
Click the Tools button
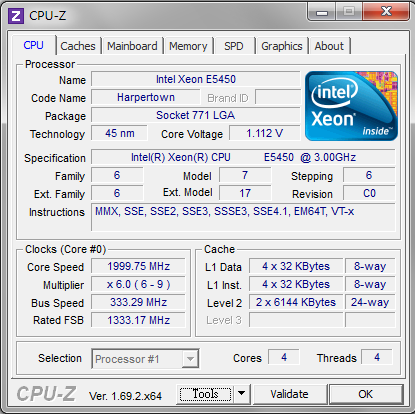205,394
